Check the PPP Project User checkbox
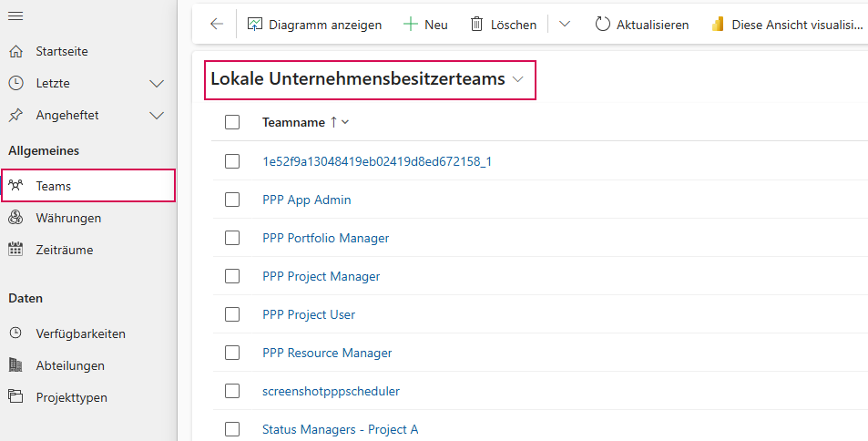Image resolution: width=868 pixels, height=441 pixels. pos(232,314)
